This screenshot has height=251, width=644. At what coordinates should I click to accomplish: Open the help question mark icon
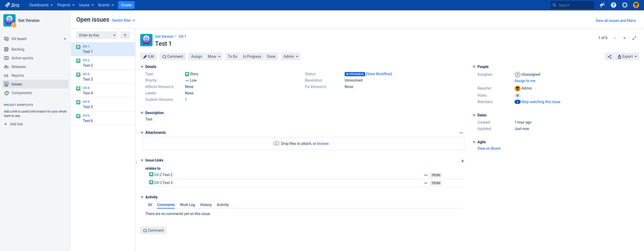(x=613, y=5)
